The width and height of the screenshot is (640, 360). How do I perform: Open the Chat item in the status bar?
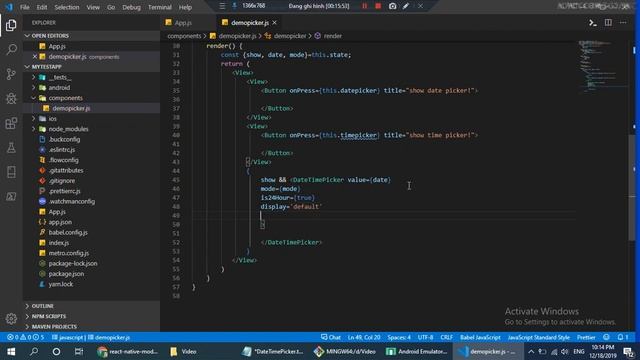331,337
